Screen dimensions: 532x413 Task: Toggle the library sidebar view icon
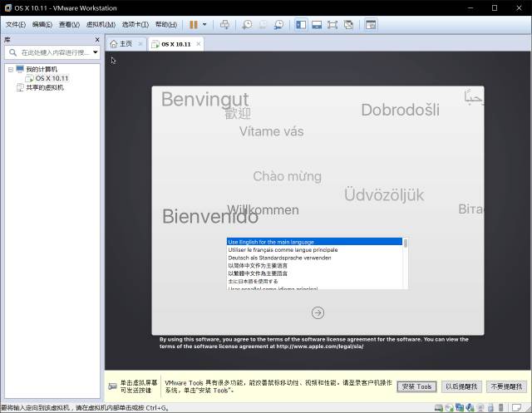click(x=301, y=24)
